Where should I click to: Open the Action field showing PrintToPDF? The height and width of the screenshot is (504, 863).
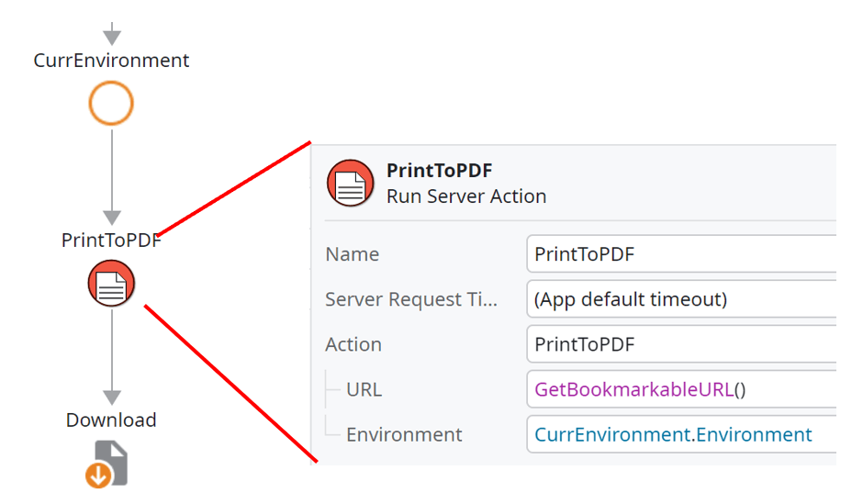point(681,344)
